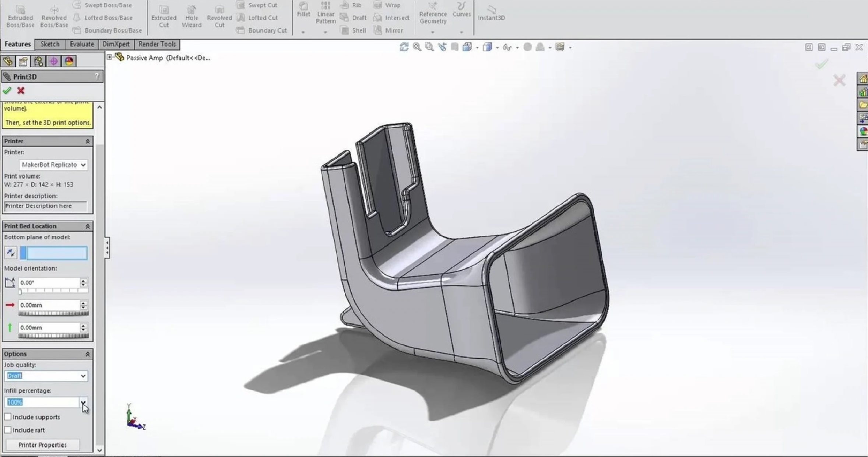Collapse the Options section
The image size is (868, 457).
pos(88,354)
